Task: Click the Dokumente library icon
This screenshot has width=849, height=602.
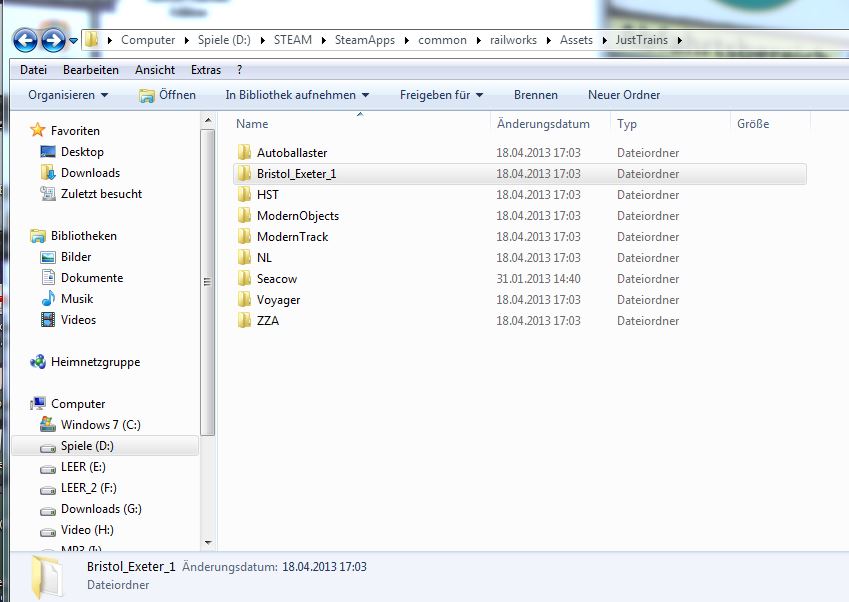Action: pos(48,277)
